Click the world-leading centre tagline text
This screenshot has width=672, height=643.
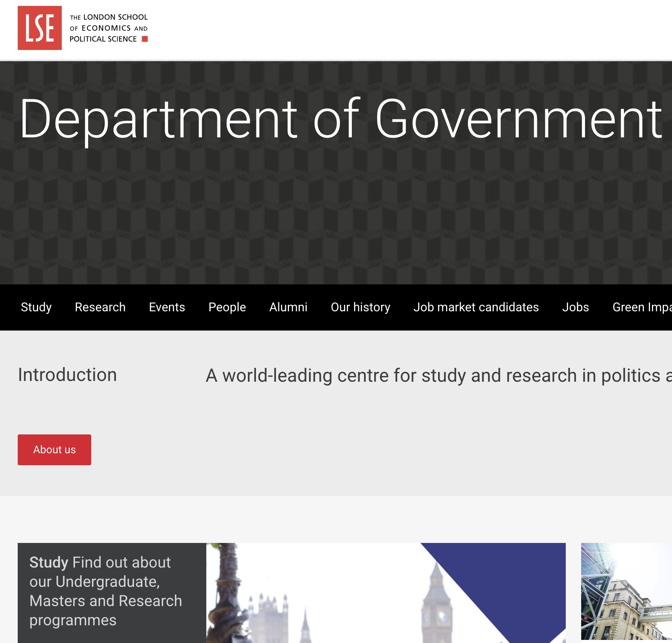pyautogui.click(x=439, y=376)
